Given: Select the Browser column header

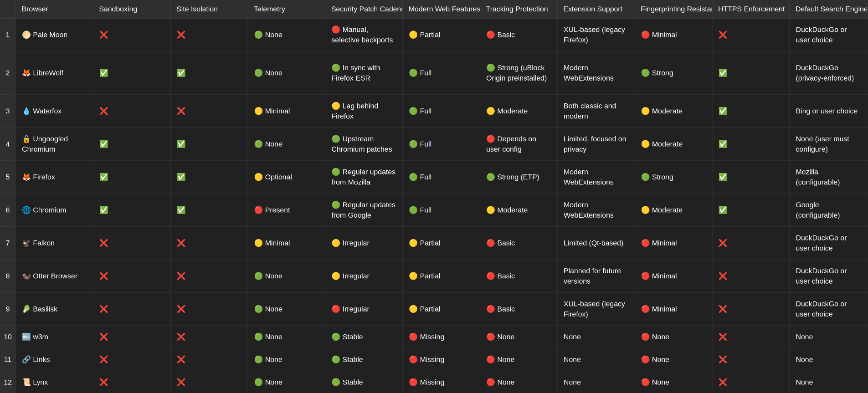Looking at the screenshot, I should click(x=54, y=9).
